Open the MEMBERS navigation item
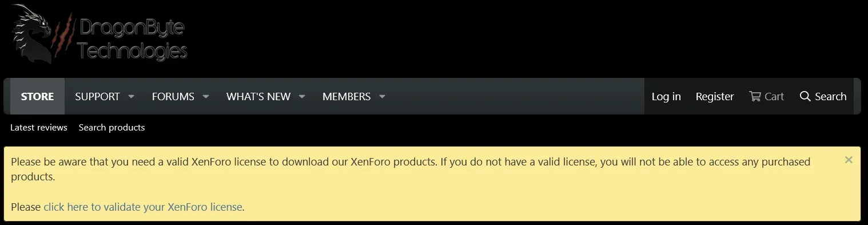This screenshot has height=225, width=868. [347, 97]
